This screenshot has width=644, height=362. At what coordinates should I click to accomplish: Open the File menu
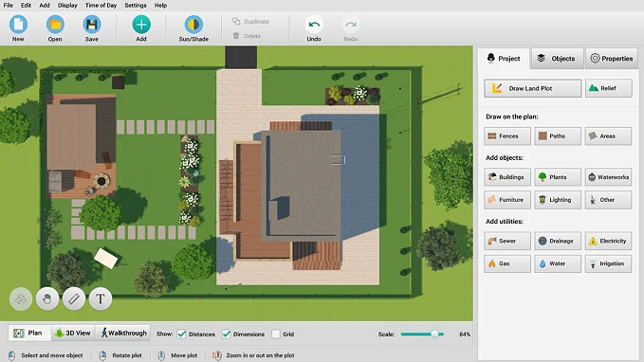(x=9, y=6)
